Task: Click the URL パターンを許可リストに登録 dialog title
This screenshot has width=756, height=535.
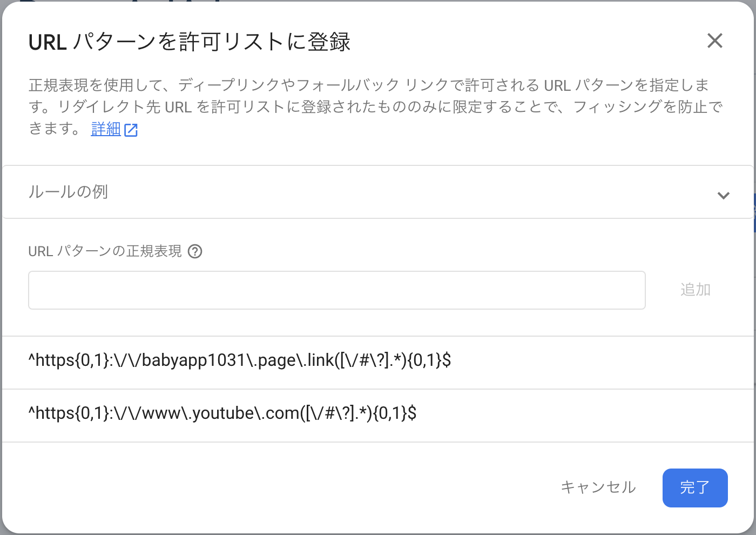Action: click(190, 41)
